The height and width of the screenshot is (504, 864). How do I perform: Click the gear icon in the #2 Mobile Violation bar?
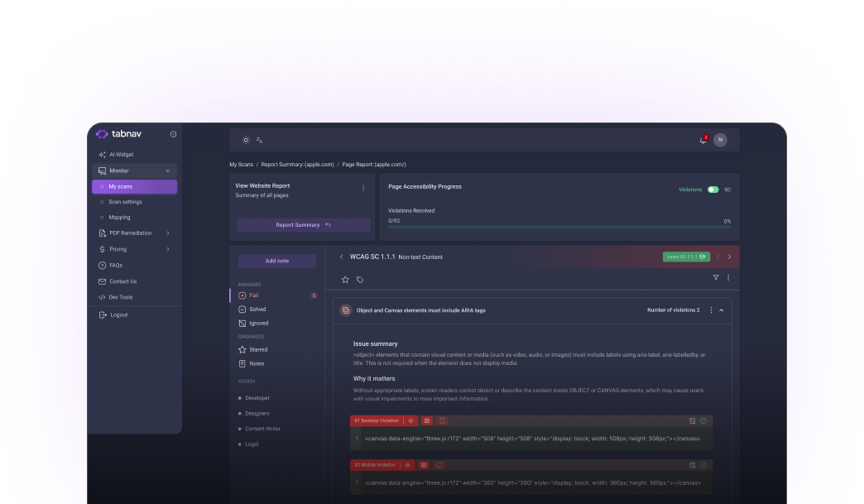[x=407, y=465]
